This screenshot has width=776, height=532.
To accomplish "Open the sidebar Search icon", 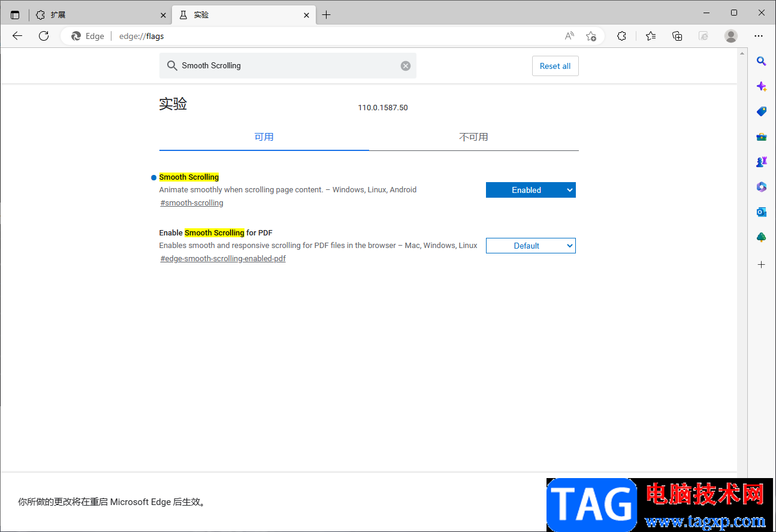I will [762, 61].
